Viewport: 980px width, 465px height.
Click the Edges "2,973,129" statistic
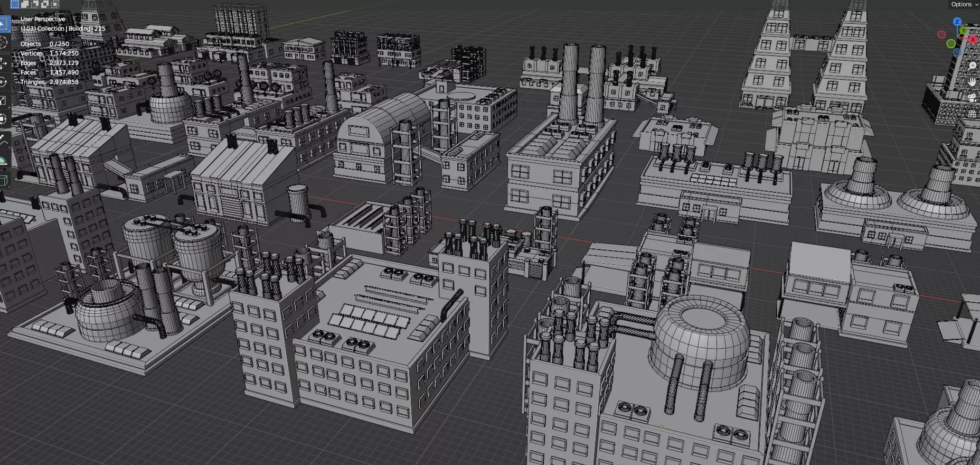(x=64, y=63)
